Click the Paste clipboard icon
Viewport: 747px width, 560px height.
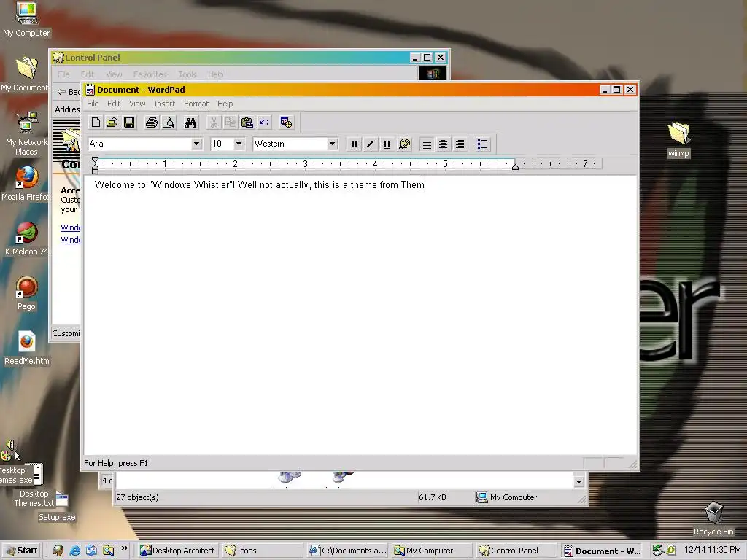247,122
